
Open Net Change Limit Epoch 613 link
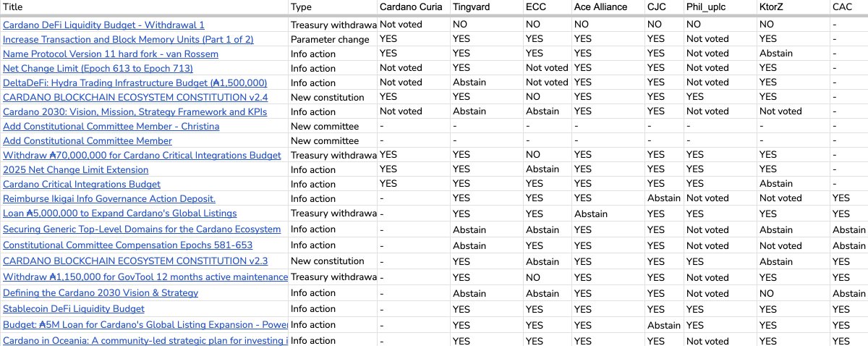[98, 68]
